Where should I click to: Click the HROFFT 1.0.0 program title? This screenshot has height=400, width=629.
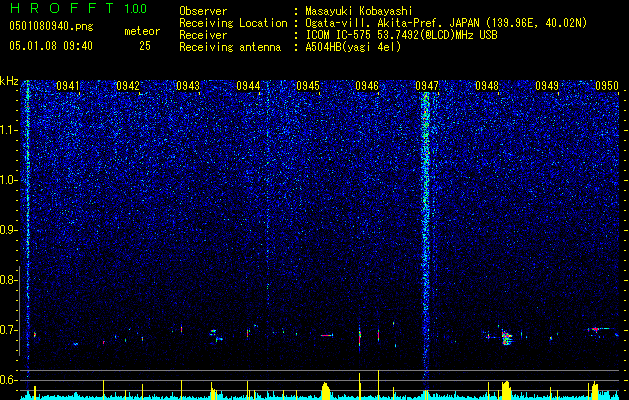tap(79, 8)
